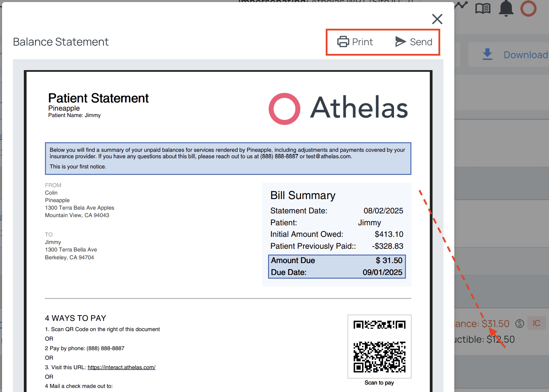The height and width of the screenshot is (392, 549).
Task: Click the Initial Amount Owed $413.10 value
Action: pyautogui.click(x=389, y=234)
